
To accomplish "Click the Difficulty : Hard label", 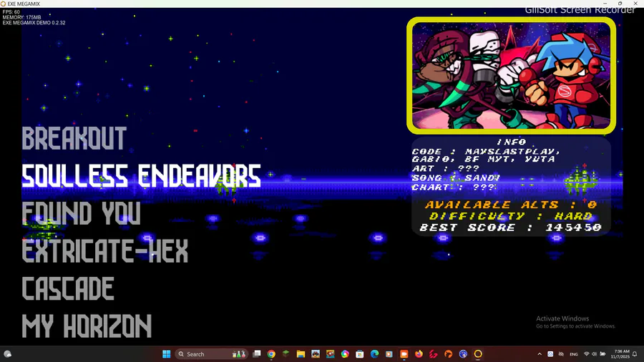I will 511,216.
